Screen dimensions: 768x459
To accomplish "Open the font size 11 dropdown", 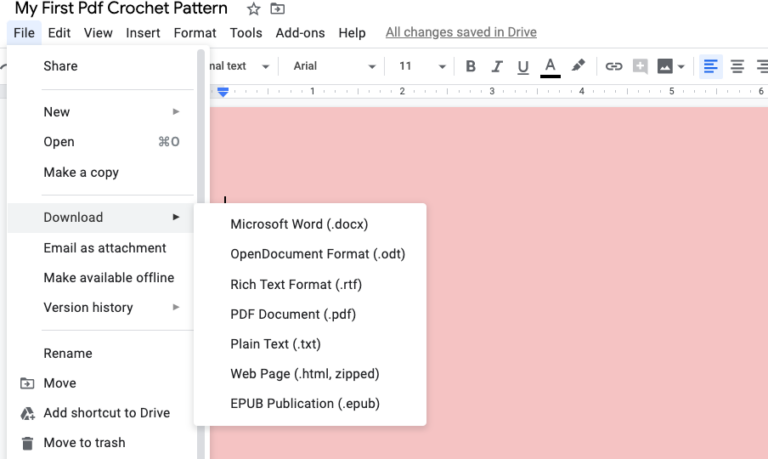I will 422,67.
